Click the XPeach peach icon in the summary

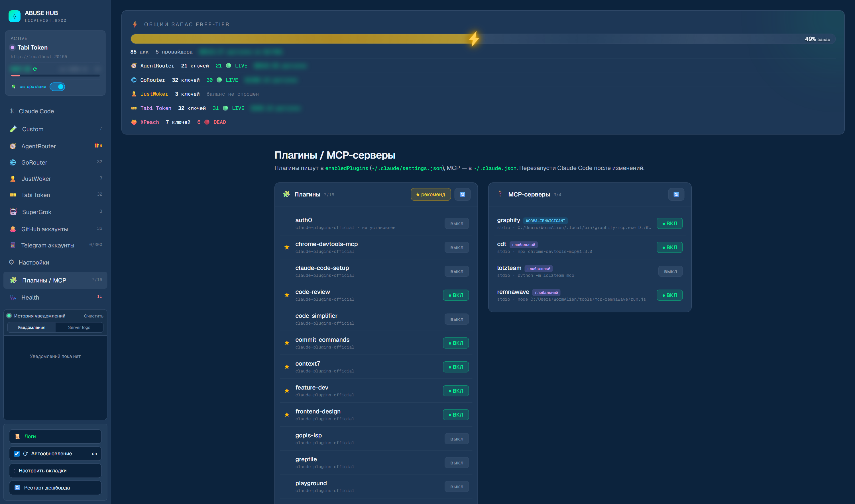click(x=134, y=122)
